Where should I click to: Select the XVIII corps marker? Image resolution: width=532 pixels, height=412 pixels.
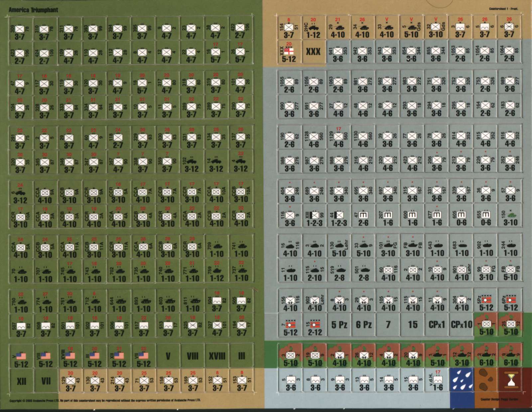217,357
